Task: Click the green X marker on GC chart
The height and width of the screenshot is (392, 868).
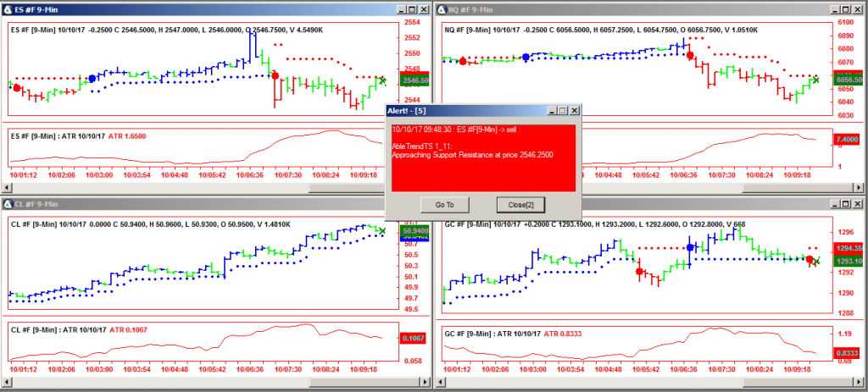Action: tap(816, 261)
